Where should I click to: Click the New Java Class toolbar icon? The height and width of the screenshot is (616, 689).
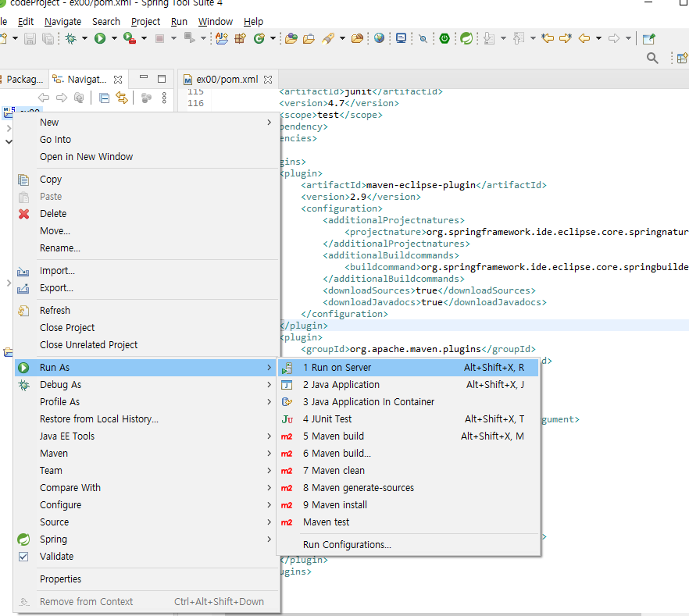[x=259, y=38]
